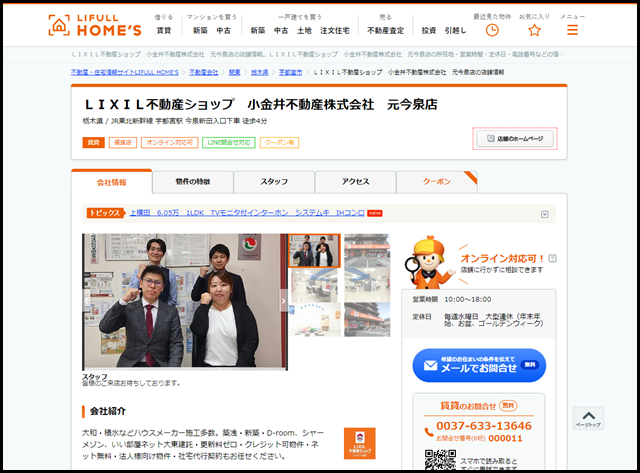The height and width of the screenshot is (473, 640).
Task: Click phone number 0037-633-13646
Action: (x=484, y=426)
